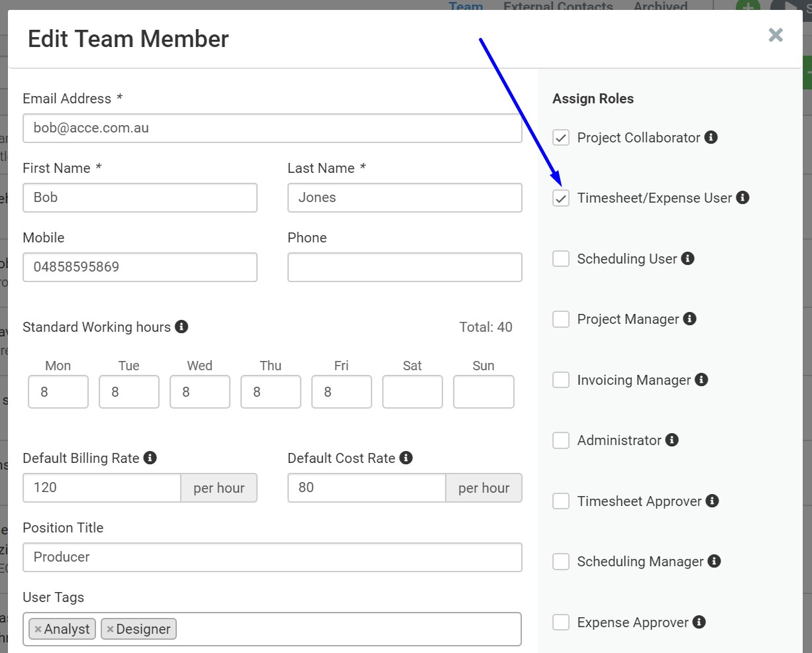This screenshot has height=653, width=812.
Task: Check the Timesheet Approver role
Action: 561,501
